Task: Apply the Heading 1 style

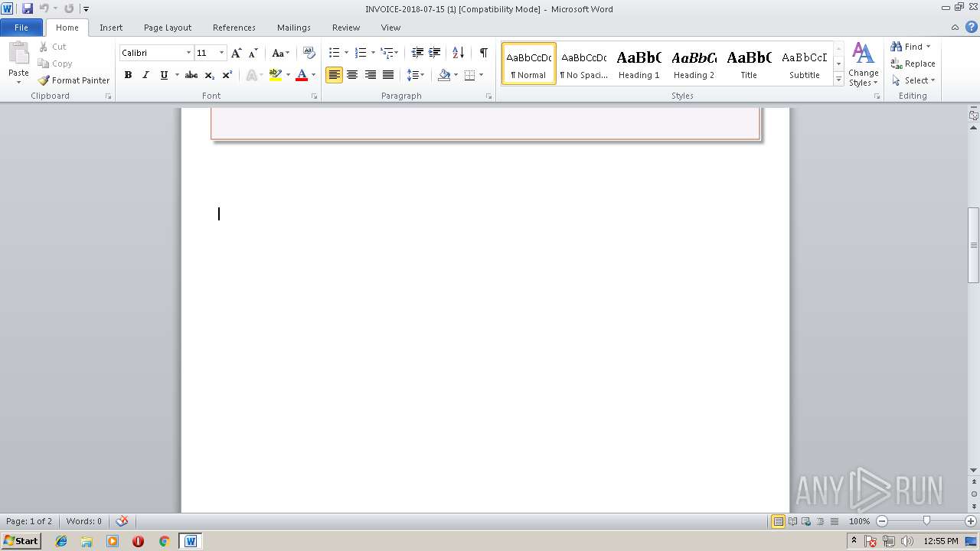Action: [639, 64]
